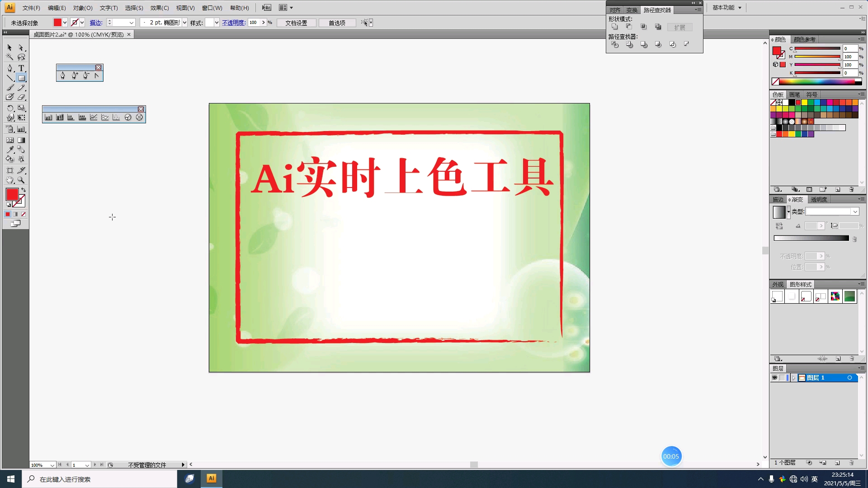Image resolution: width=868 pixels, height=488 pixels.
Task: Open the zoom level dropdown at 100%
Action: pyautogui.click(x=52, y=465)
